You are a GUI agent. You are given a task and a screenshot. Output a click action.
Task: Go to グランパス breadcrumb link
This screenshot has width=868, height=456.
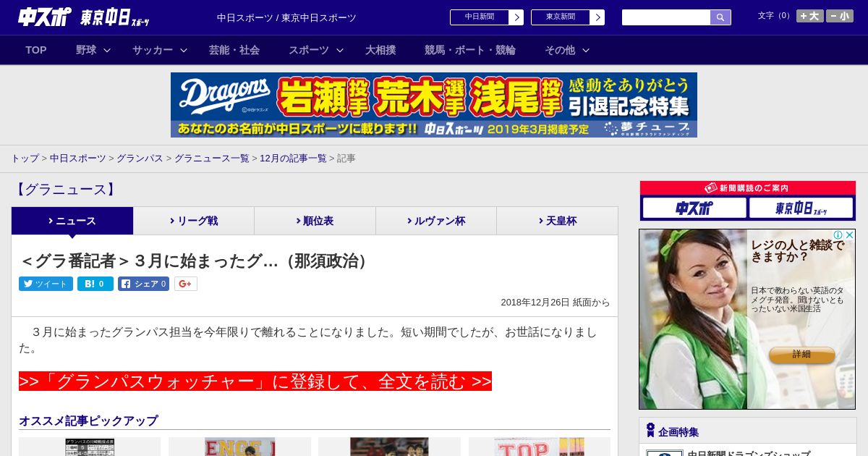pos(140,158)
